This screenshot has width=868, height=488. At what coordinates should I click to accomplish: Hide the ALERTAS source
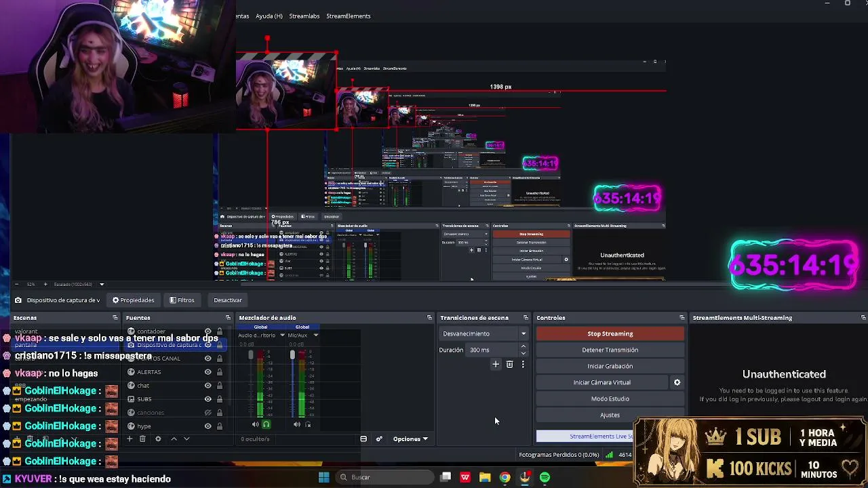[208, 372]
